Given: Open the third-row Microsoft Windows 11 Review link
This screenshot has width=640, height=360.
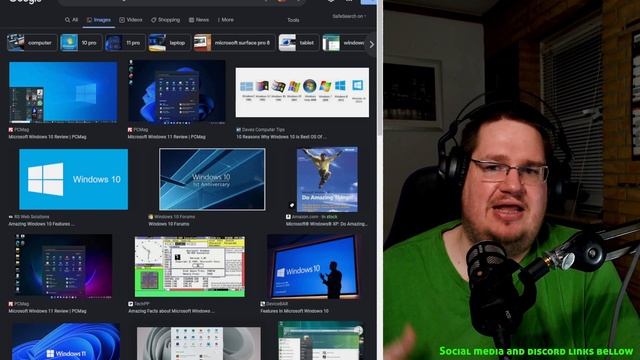Looking at the screenshot, I should (x=47, y=311).
